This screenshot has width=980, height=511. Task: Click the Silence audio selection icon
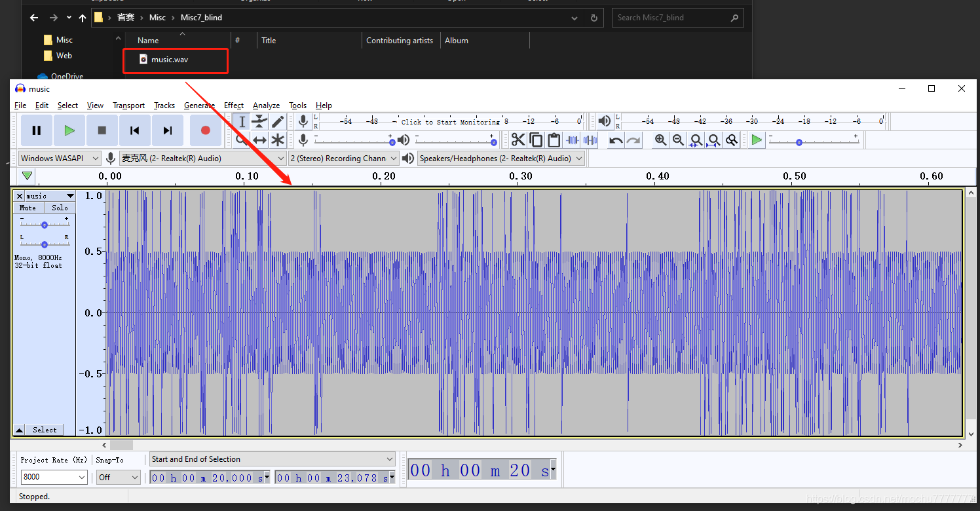590,140
